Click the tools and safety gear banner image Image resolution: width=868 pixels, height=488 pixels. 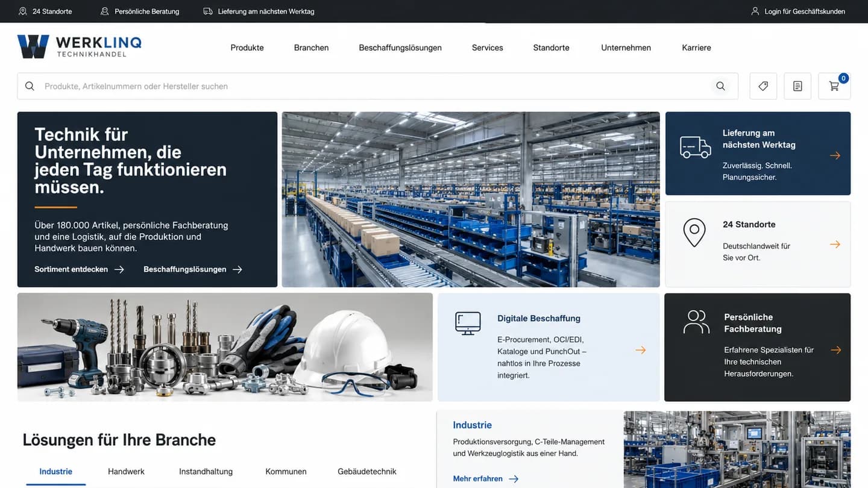[x=225, y=347]
